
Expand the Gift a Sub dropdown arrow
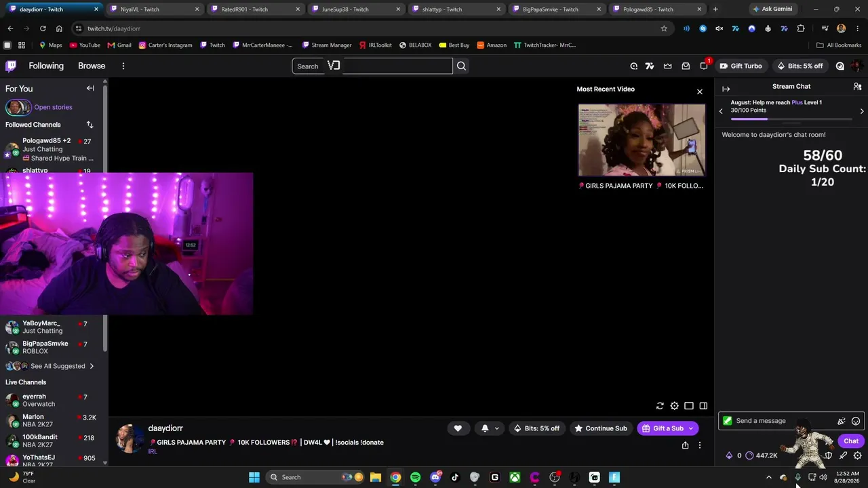coord(691,428)
